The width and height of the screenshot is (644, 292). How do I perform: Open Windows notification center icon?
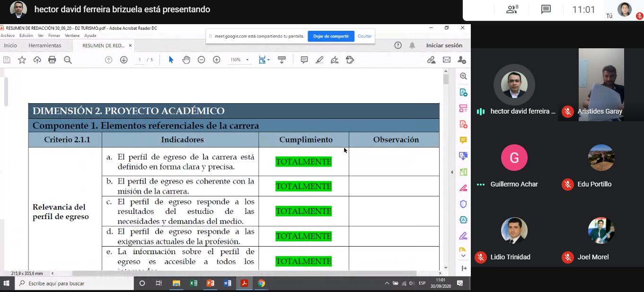tap(461, 283)
